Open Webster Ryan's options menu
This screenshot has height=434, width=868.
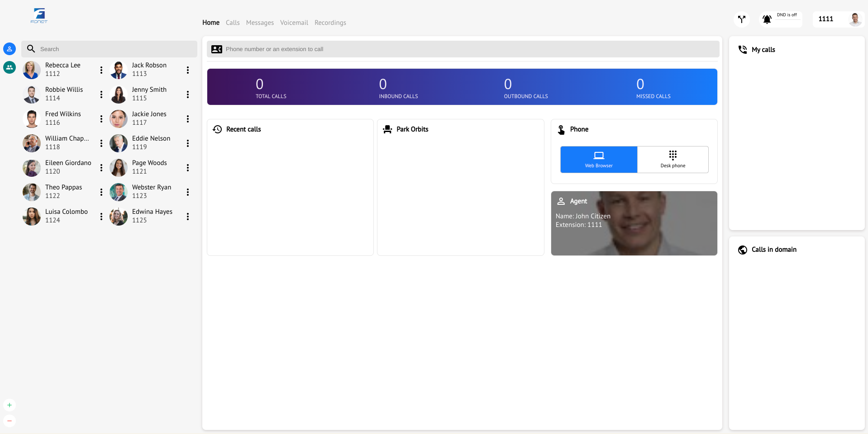click(x=188, y=192)
